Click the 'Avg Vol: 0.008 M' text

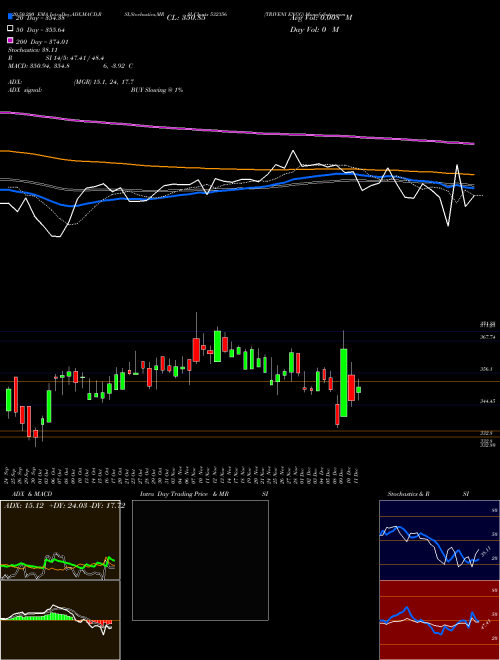pyautogui.click(x=321, y=18)
